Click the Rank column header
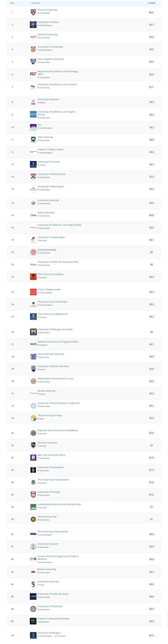 [x=12, y=3]
